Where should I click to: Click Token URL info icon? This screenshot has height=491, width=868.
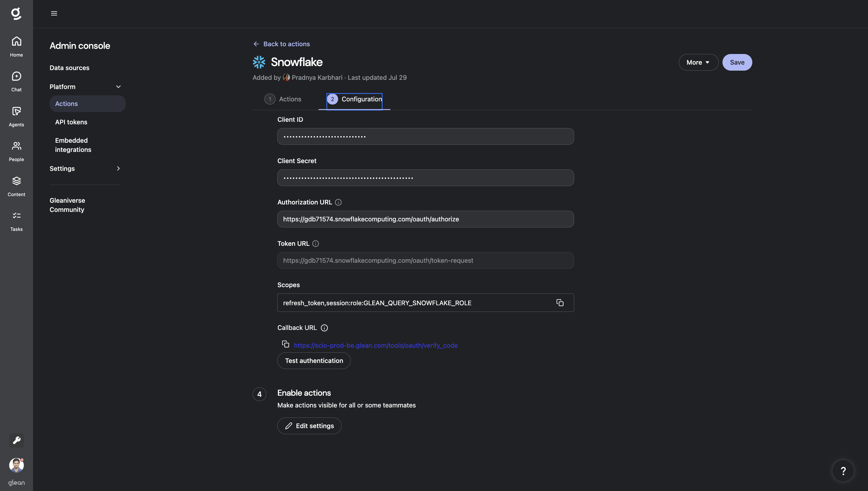(315, 244)
